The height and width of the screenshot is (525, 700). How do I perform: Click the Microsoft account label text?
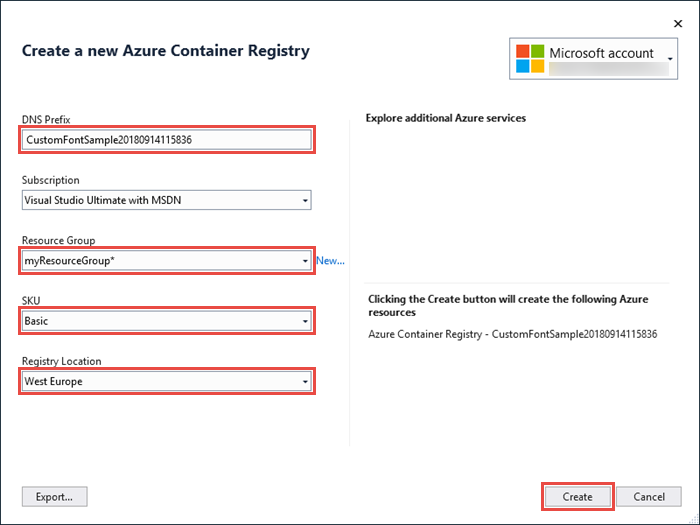601,53
